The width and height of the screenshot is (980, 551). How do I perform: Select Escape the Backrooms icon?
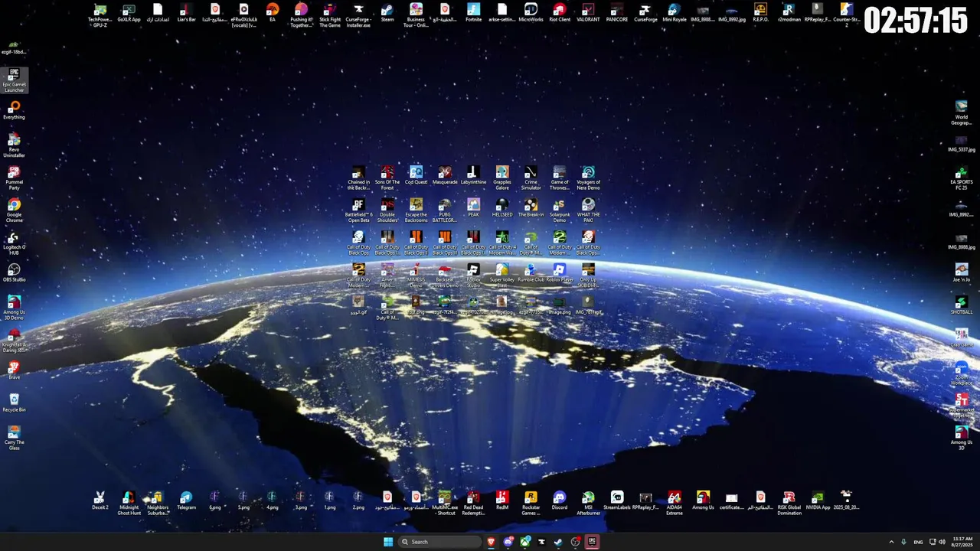(416, 210)
